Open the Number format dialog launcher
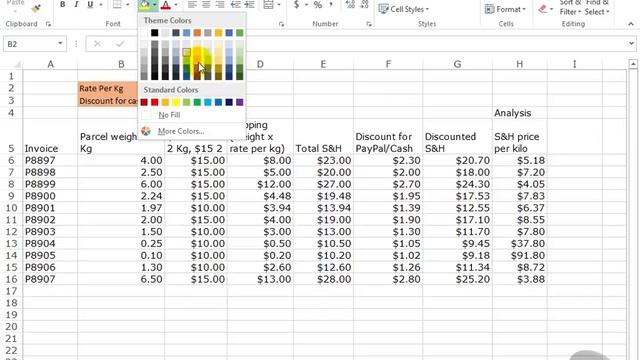This screenshot has height=360, width=640. click(369, 24)
